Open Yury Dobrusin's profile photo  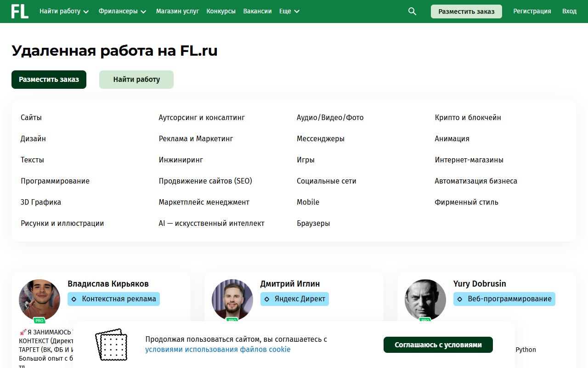[x=425, y=300]
